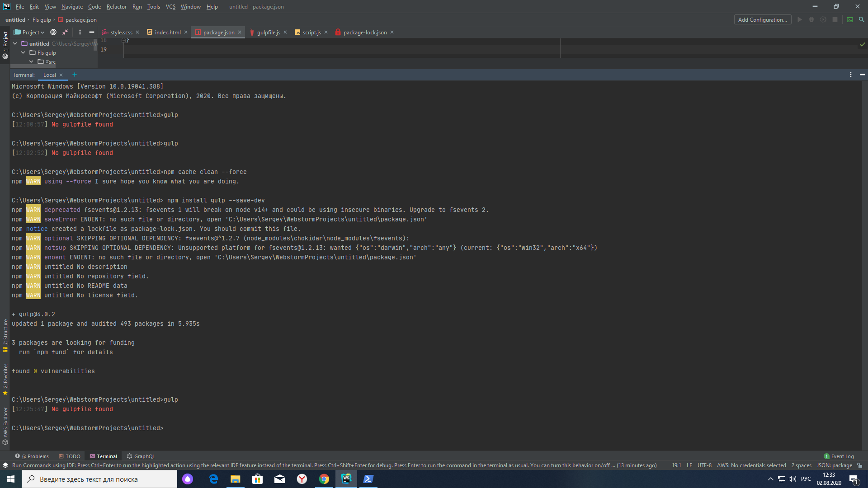This screenshot has height=488, width=868.
Task: Click the code fold marker at line 18
Action: click(x=124, y=40)
